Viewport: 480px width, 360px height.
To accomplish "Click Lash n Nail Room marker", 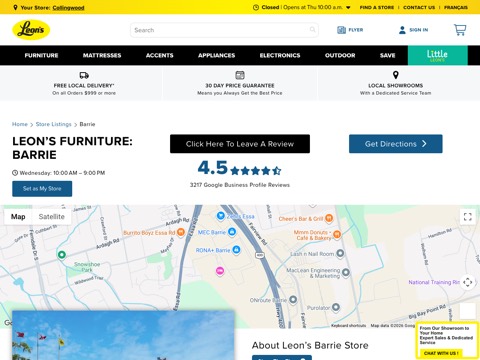I will (x=340, y=254).
